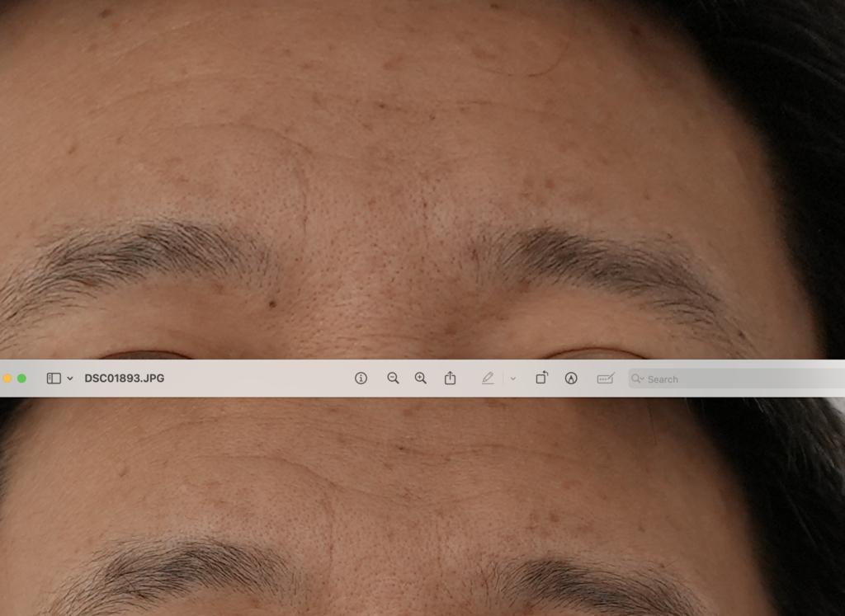845x616 pixels.
Task: Rotate the image with the rotate icon
Action: 541,379
